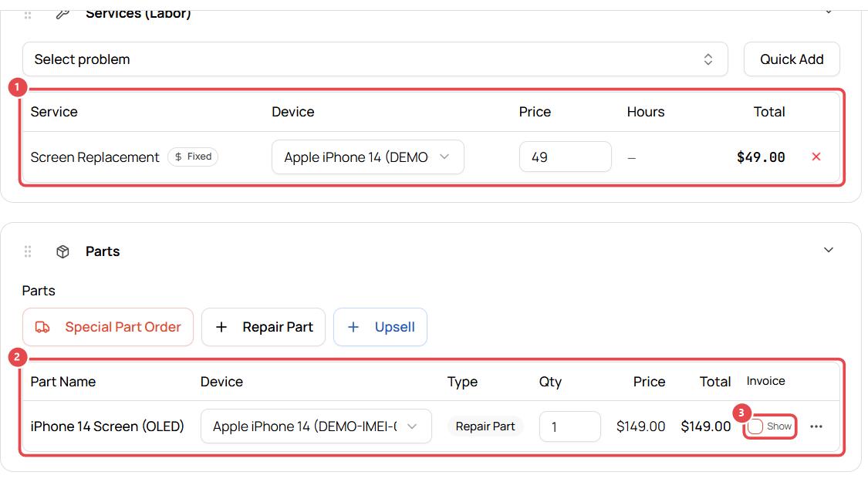
Task: Click the Parts section drag handle
Action: tap(28, 251)
